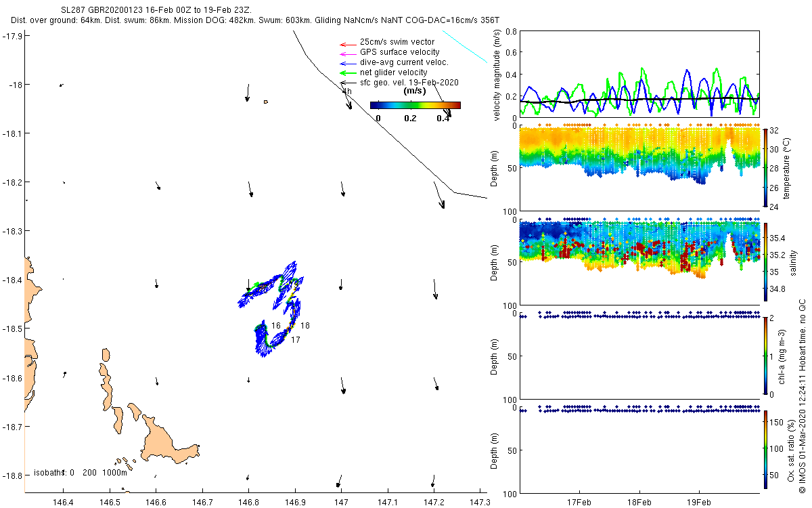This screenshot has height=508, width=812.
Task: Click the salinity colorbar
Action: [765, 261]
